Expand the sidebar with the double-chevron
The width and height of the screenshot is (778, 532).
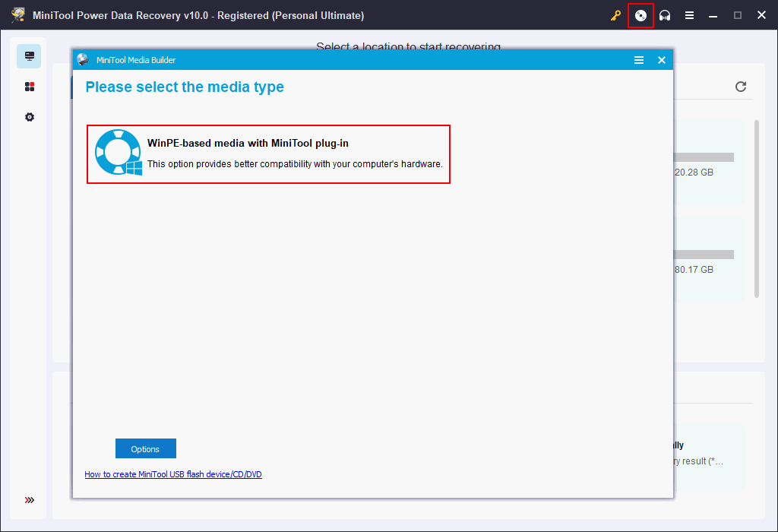(30, 500)
